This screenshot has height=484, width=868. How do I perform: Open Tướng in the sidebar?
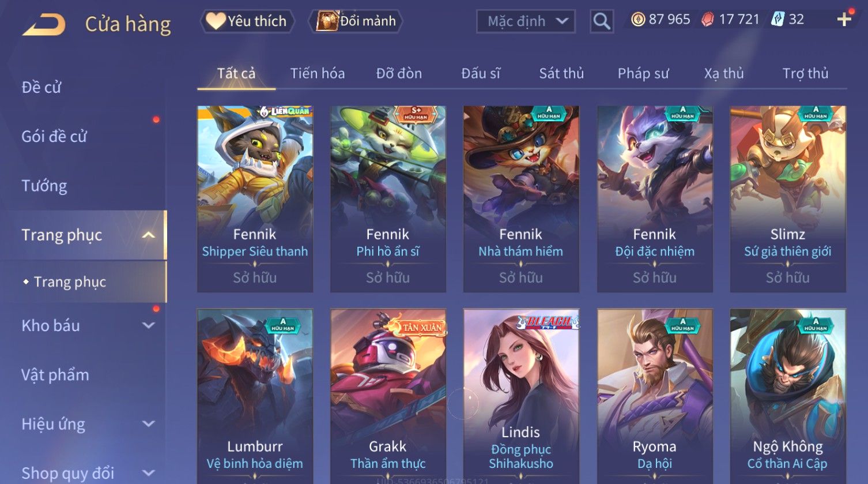tap(44, 186)
